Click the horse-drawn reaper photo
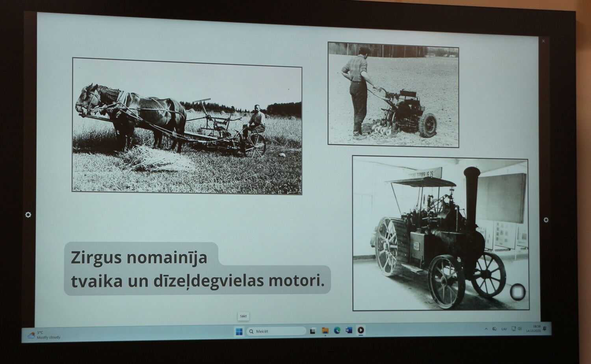Image resolution: width=591 pixels, height=364 pixels. (x=187, y=126)
